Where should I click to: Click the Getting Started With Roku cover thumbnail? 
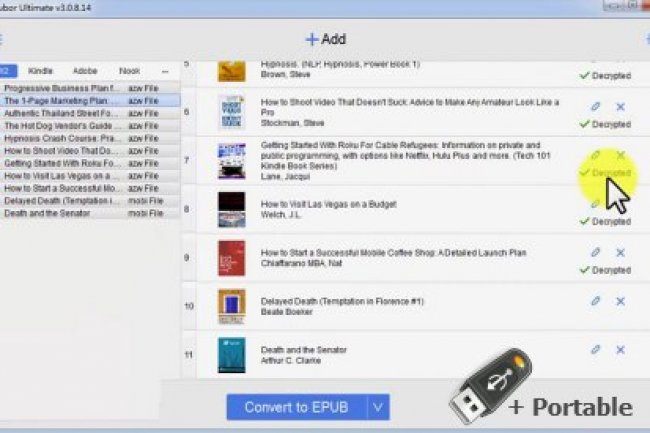pyautogui.click(x=231, y=160)
